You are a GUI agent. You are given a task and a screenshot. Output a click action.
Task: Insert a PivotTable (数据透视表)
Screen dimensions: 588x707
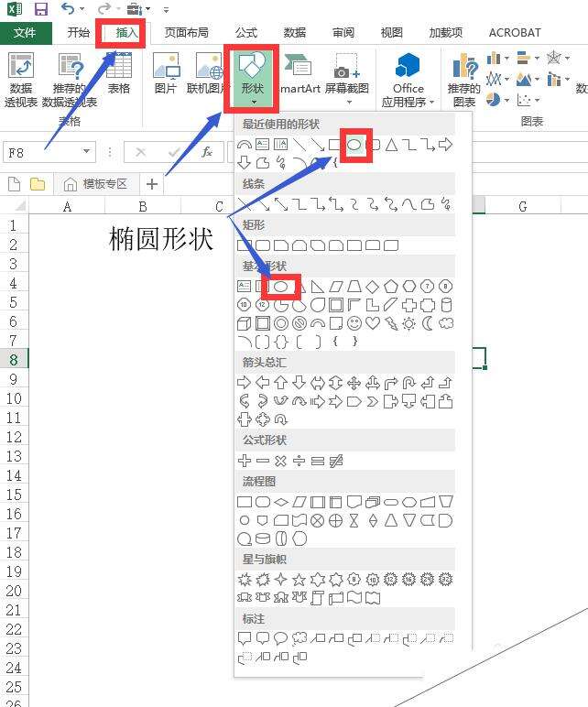pos(21,80)
